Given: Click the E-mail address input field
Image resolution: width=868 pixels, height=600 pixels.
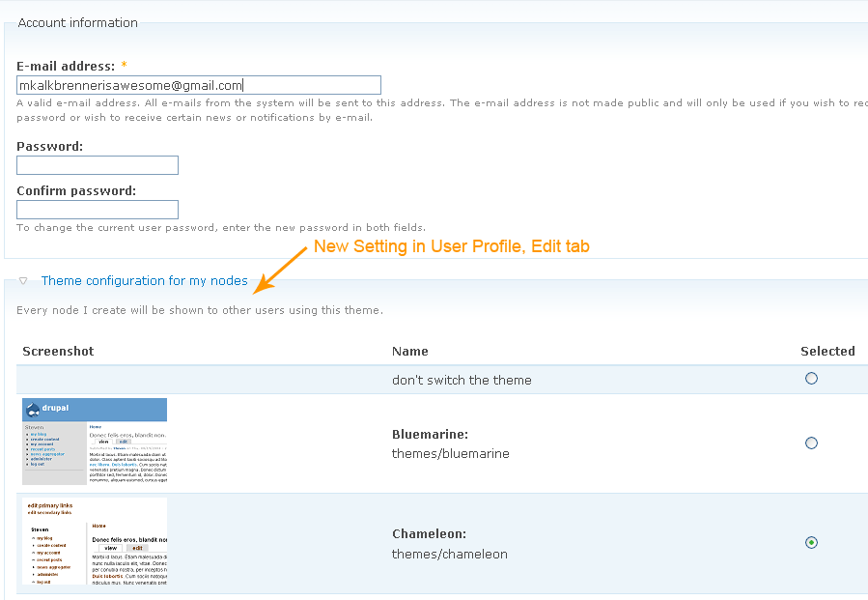Looking at the screenshot, I should tap(198, 85).
